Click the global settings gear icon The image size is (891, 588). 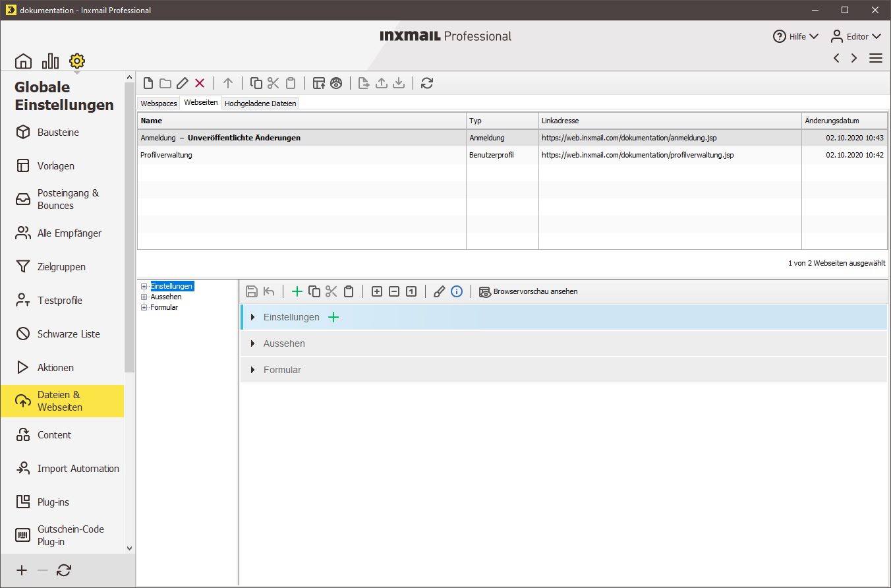[x=77, y=61]
